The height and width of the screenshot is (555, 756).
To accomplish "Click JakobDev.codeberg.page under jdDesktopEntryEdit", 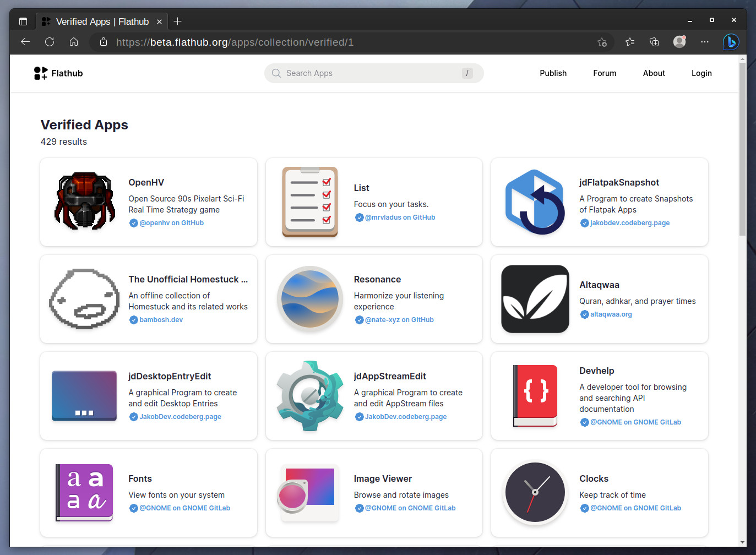I will click(x=180, y=417).
